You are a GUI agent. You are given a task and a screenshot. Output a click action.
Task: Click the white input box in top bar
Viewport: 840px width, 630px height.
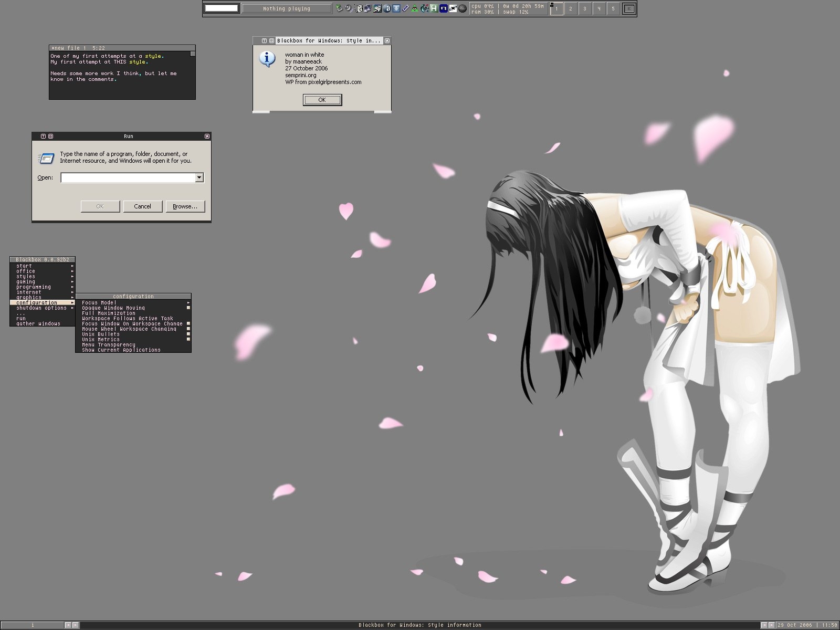pyautogui.click(x=222, y=8)
